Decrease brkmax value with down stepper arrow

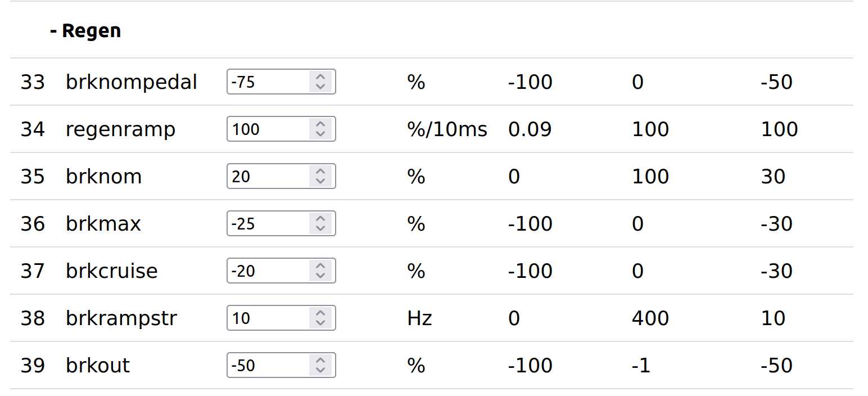click(x=320, y=228)
